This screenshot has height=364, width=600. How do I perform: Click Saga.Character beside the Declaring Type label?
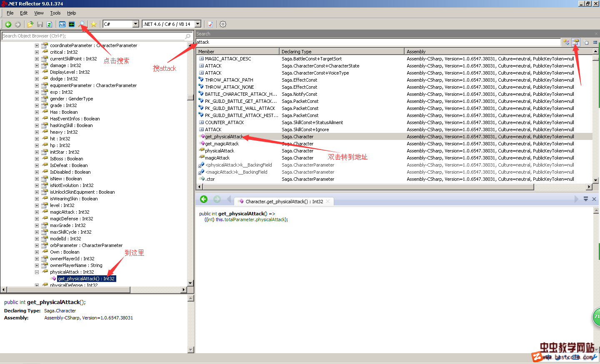[x=60, y=311]
